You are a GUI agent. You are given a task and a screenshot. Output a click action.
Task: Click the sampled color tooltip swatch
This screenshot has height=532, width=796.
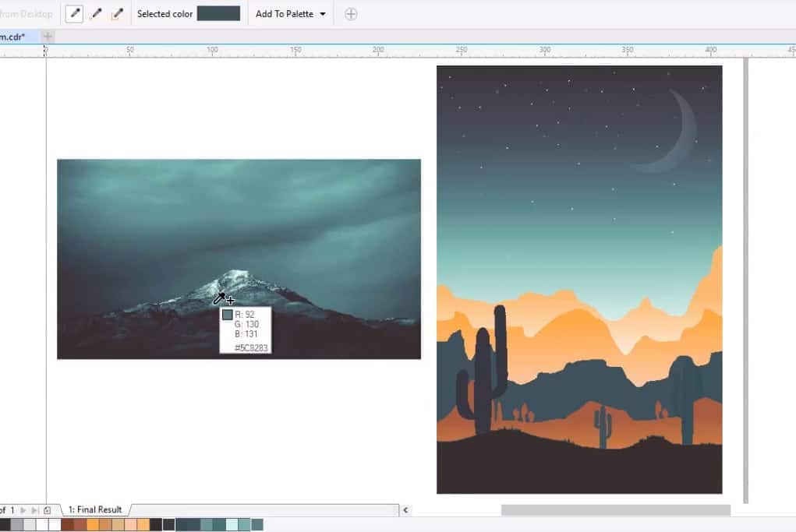pos(227,315)
